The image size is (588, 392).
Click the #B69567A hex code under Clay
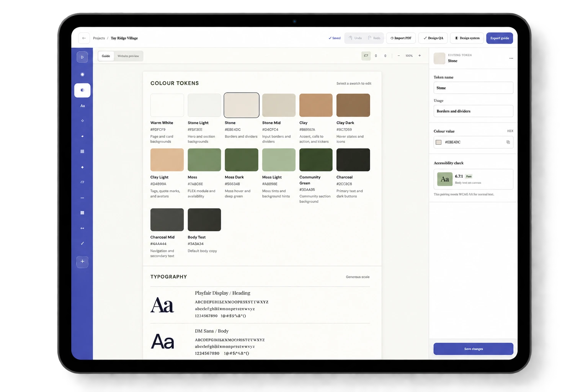[307, 130]
